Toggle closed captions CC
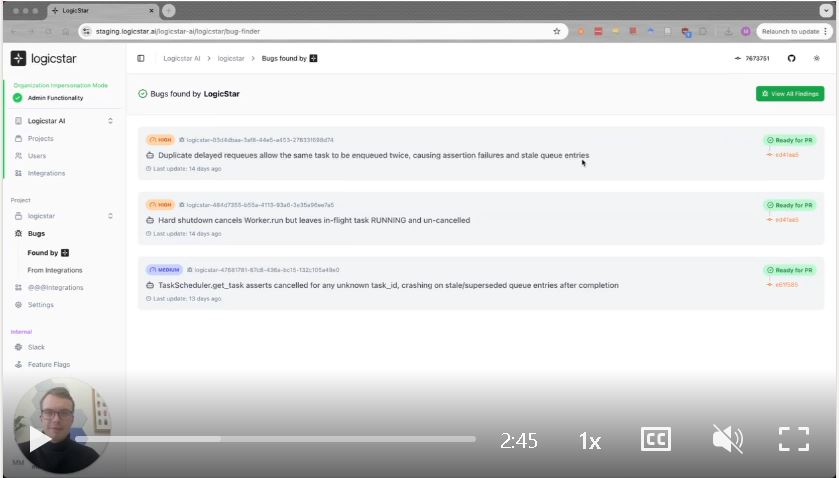The height and width of the screenshot is (478, 839). click(x=655, y=439)
